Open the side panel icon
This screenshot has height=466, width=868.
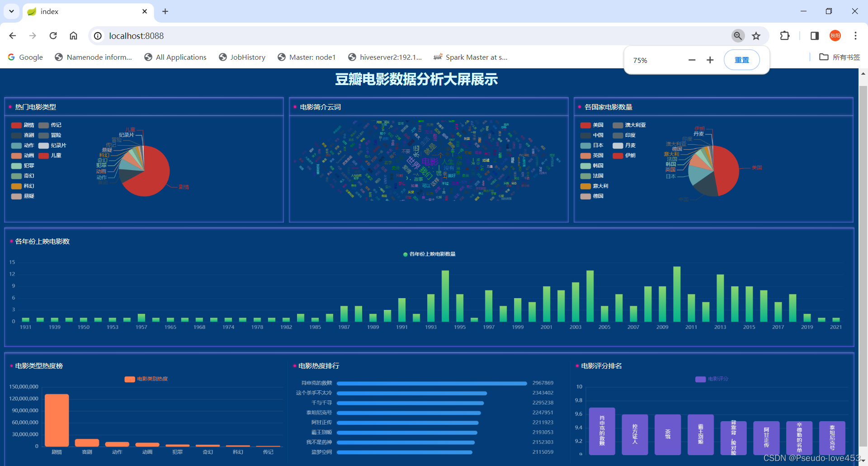tap(815, 36)
